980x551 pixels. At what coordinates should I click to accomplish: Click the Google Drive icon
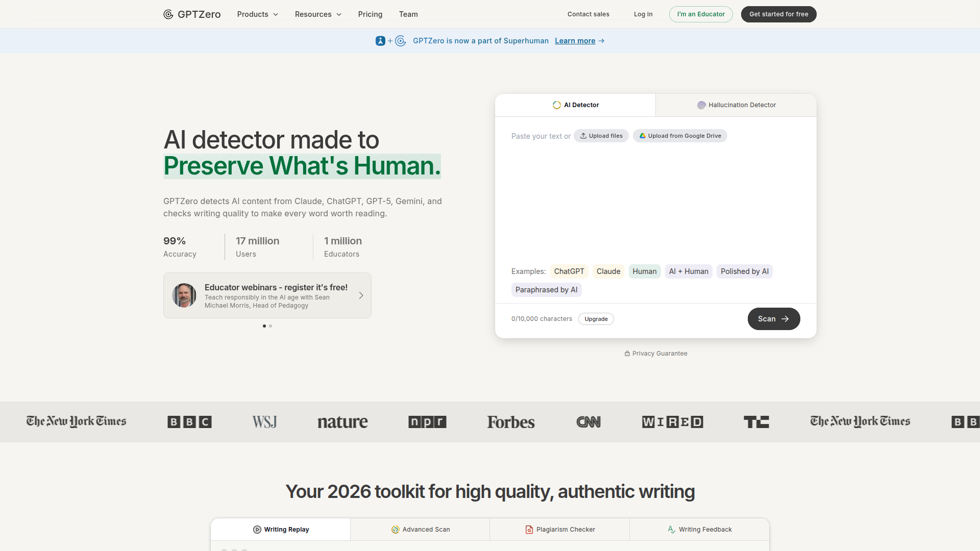[x=643, y=136]
